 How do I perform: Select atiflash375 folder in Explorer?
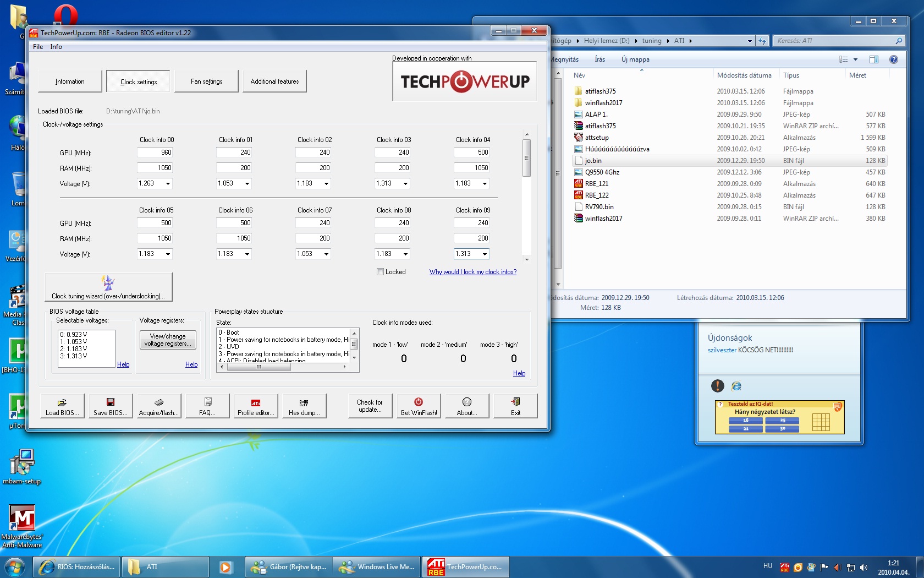click(x=600, y=91)
